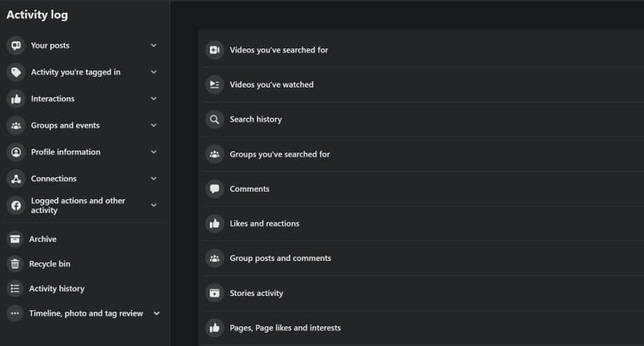
Task: Open Videos you've searched for
Action: 422,50
